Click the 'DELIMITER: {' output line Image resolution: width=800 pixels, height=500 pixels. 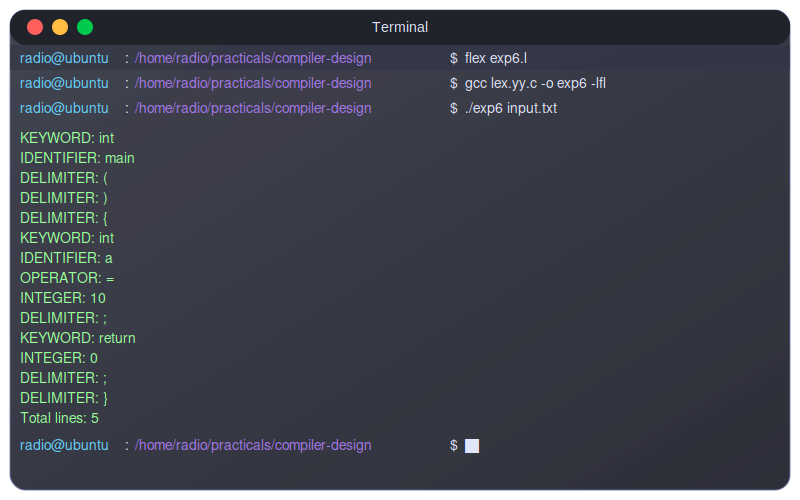click(x=64, y=218)
